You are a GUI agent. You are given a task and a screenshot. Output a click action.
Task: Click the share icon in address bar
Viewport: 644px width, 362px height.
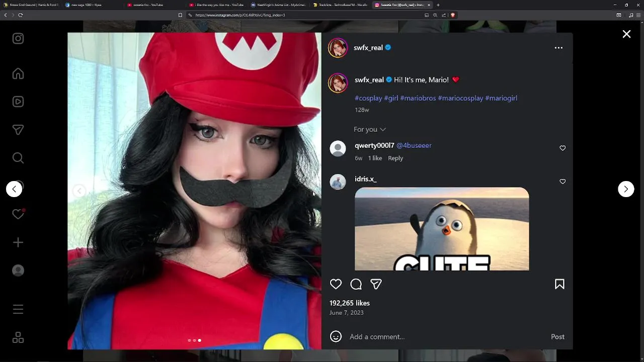[x=444, y=15]
